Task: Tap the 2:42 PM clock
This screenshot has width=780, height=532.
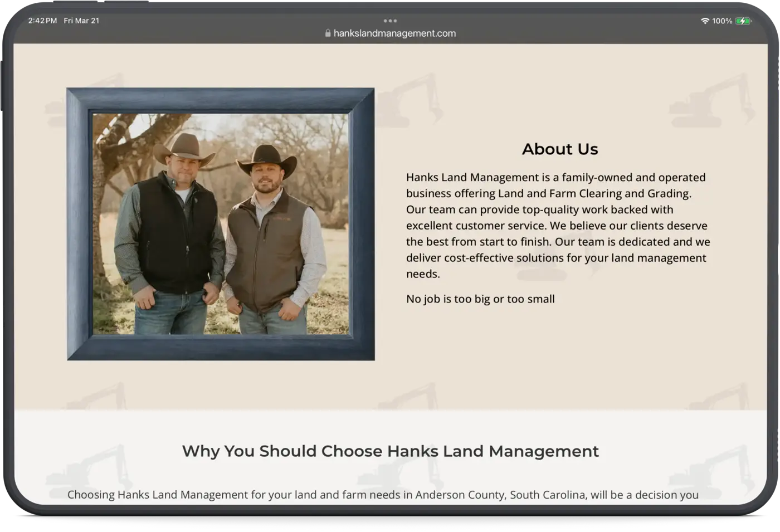Action: point(42,21)
